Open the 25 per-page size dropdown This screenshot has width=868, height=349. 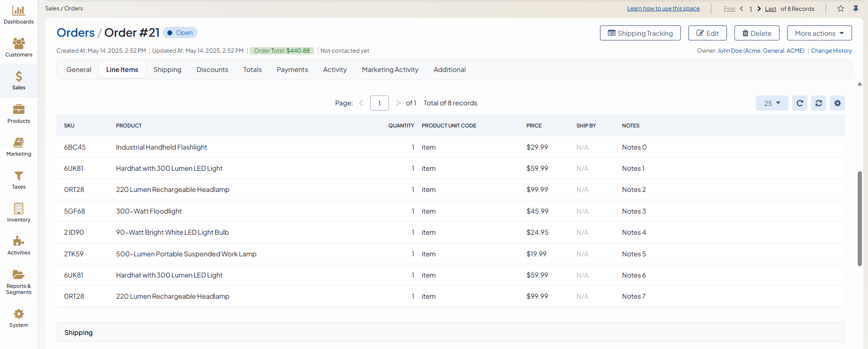tap(772, 103)
